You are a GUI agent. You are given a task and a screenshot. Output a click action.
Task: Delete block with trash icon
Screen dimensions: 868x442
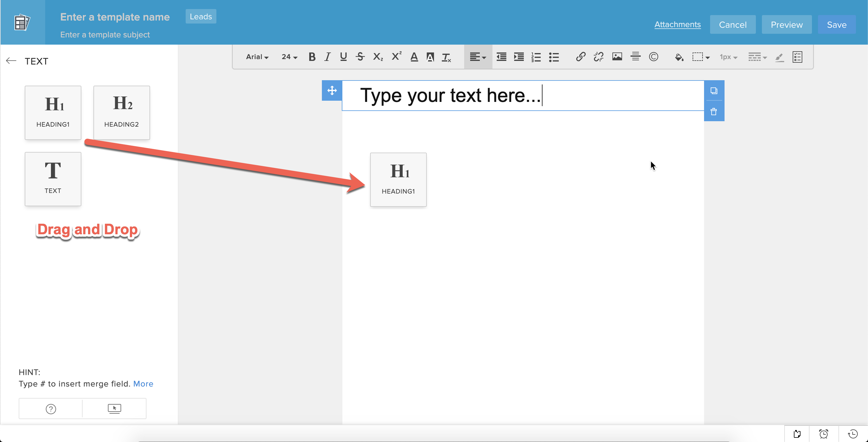coord(714,112)
